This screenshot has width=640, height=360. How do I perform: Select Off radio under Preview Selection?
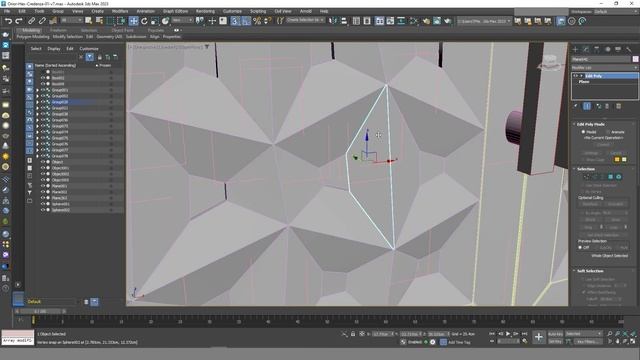pyautogui.click(x=580, y=247)
